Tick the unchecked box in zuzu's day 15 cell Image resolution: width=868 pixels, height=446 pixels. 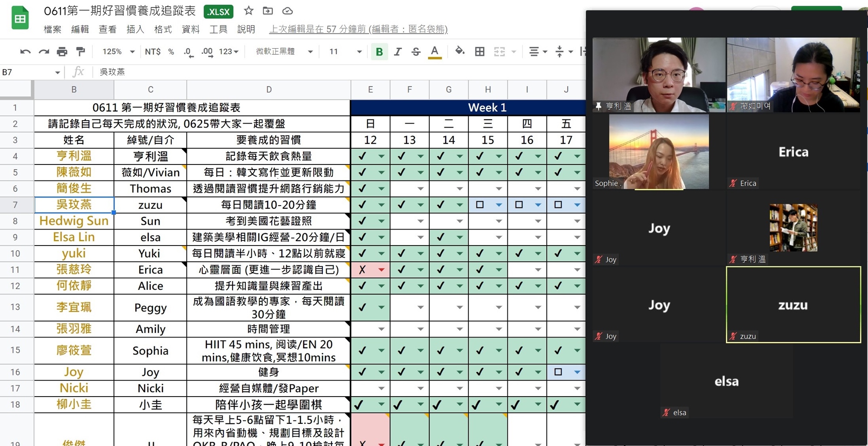[x=480, y=204]
